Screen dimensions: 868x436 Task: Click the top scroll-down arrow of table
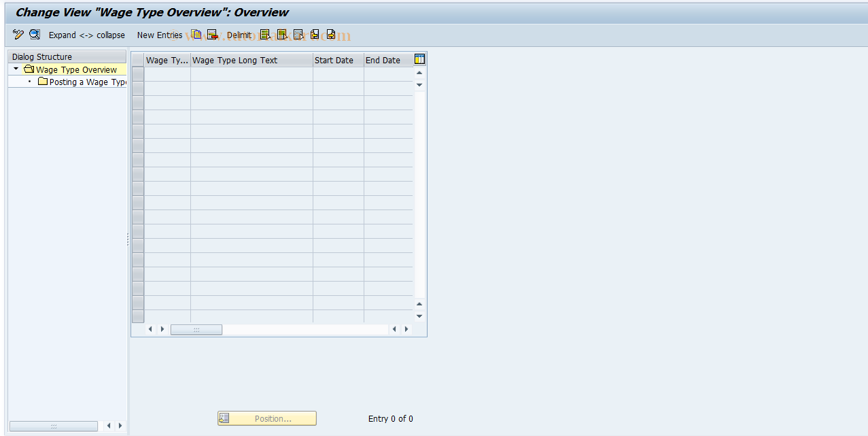419,84
